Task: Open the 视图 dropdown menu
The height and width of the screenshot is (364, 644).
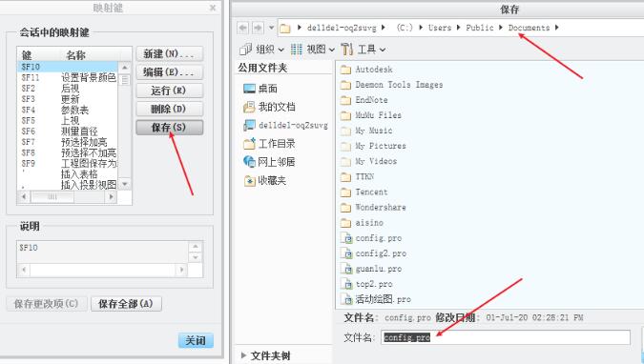Action: click(x=313, y=50)
